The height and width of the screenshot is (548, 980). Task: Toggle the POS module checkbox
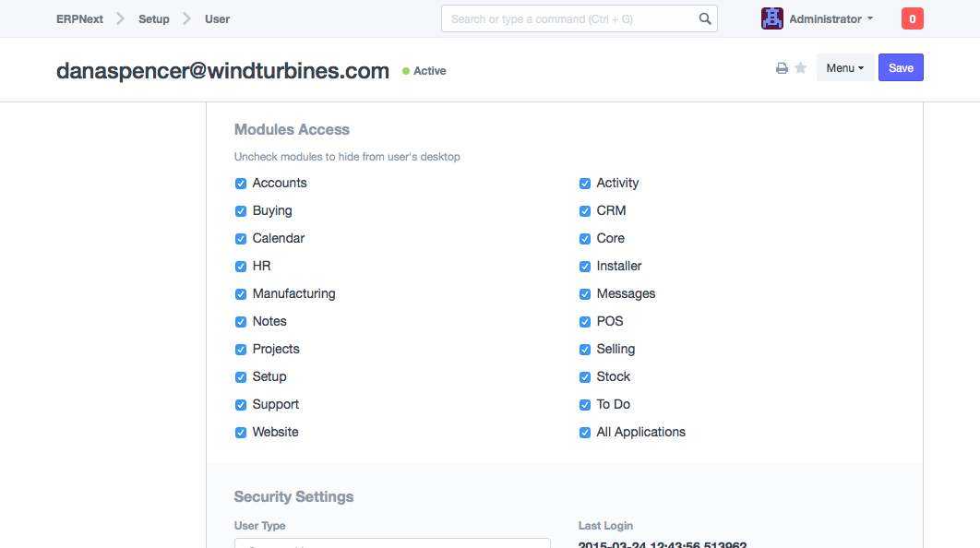[585, 322]
